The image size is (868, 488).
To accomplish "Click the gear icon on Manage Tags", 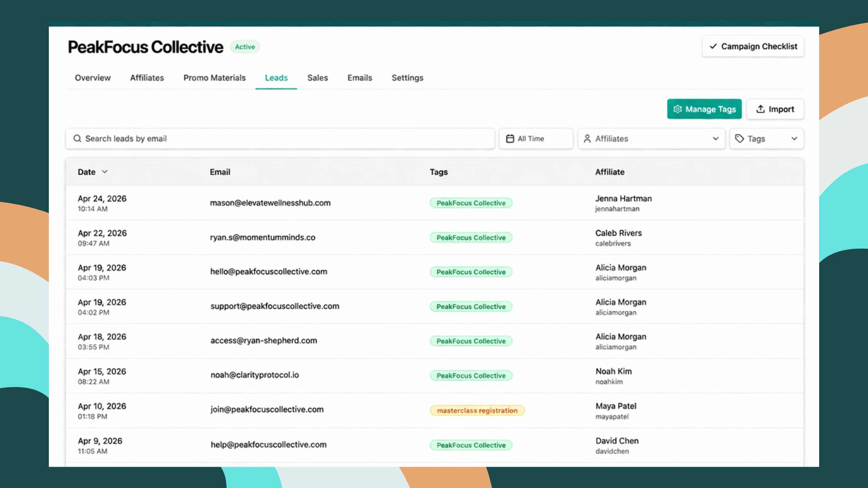I will click(x=677, y=109).
